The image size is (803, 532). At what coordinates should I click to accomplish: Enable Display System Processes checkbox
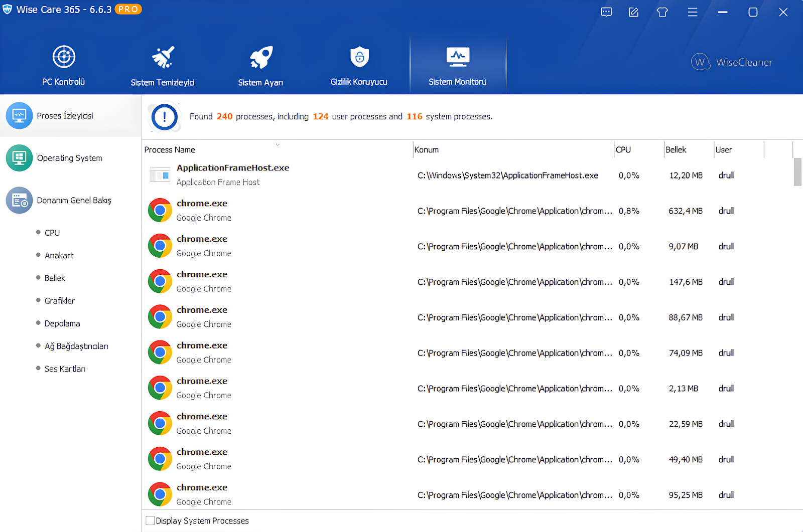[x=150, y=520]
